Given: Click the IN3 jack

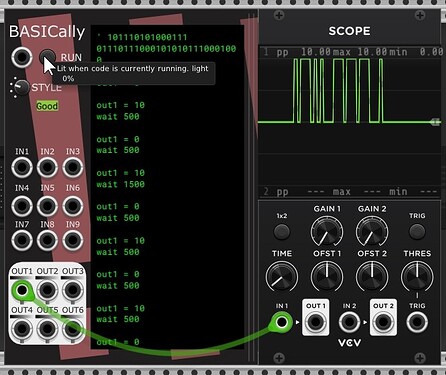Looking at the screenshot, I should (x=73, y=167).
